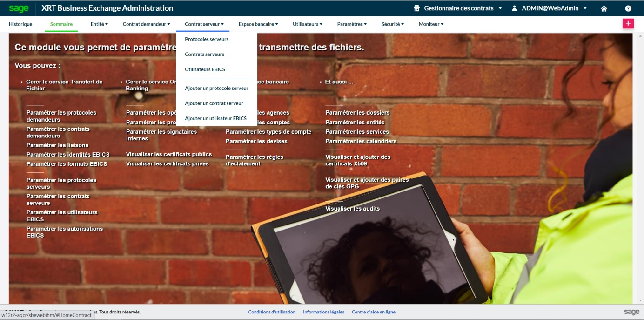Select Utilisateurs EBICS menu entry

point(205,69)
